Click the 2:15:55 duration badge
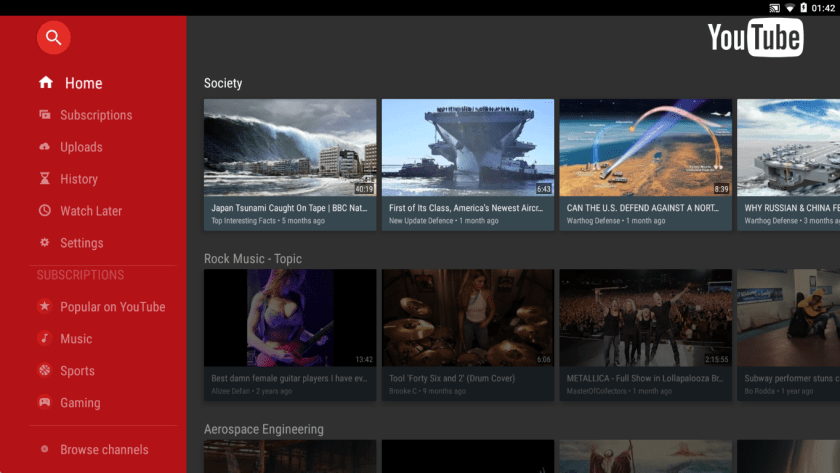 tap(716, 359)
